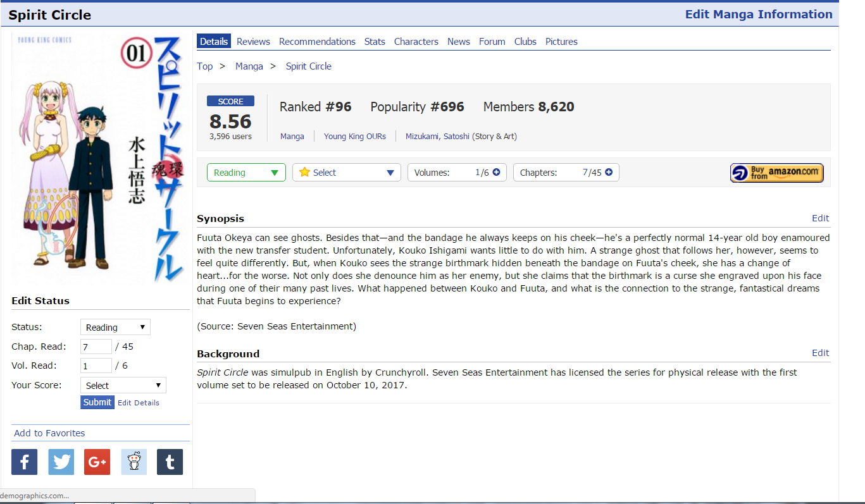Open the Characters tab

click(416, 42)
